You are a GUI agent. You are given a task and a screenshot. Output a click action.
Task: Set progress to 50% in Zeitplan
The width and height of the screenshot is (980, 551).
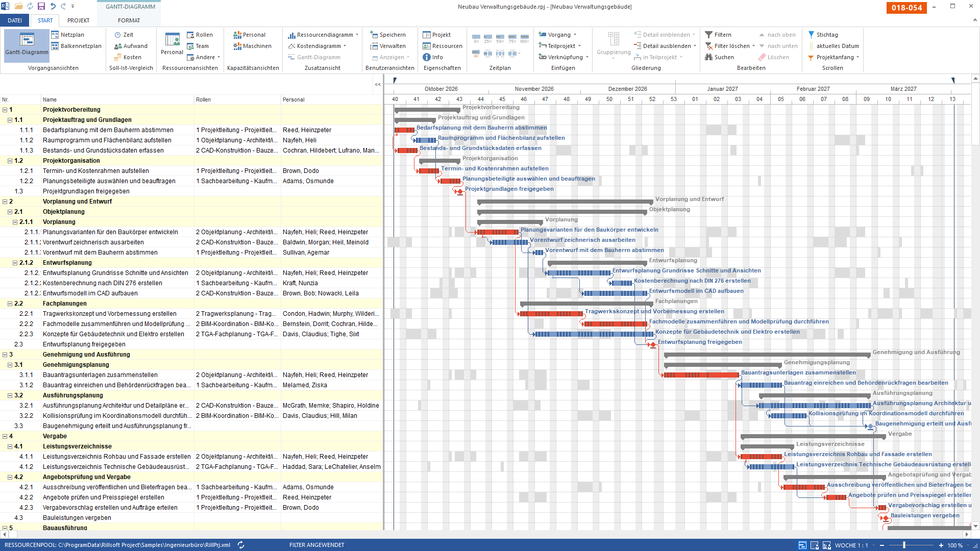500,39
